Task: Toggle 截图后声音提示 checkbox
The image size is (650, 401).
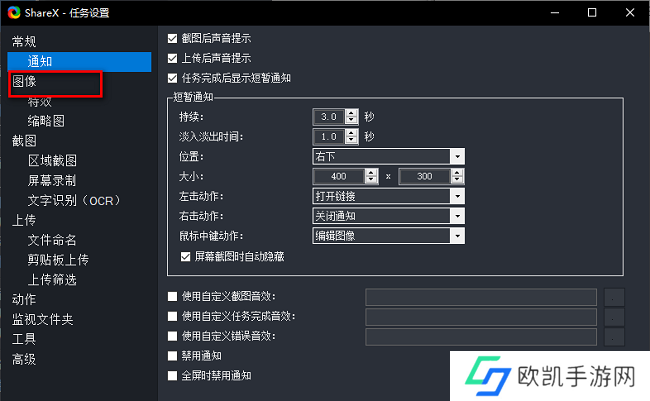Action: 172,39
